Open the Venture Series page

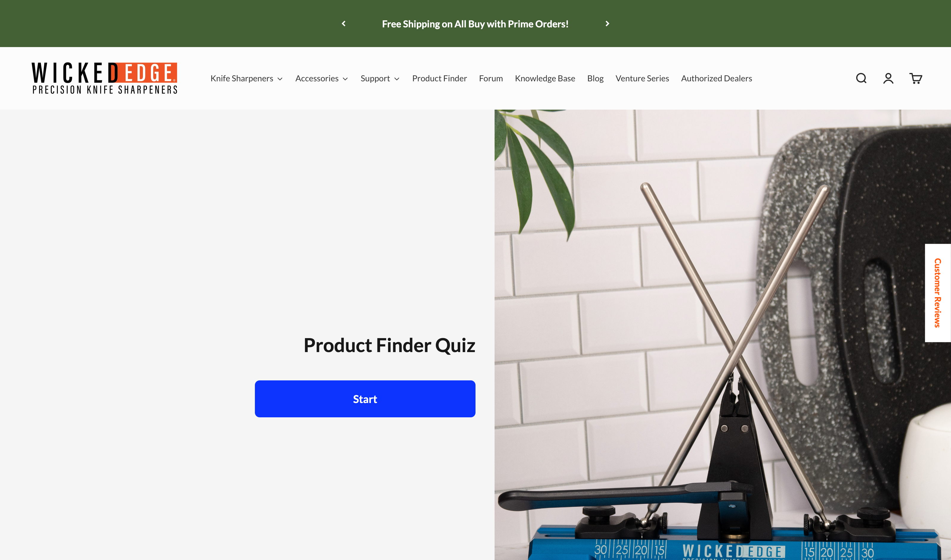642,79
